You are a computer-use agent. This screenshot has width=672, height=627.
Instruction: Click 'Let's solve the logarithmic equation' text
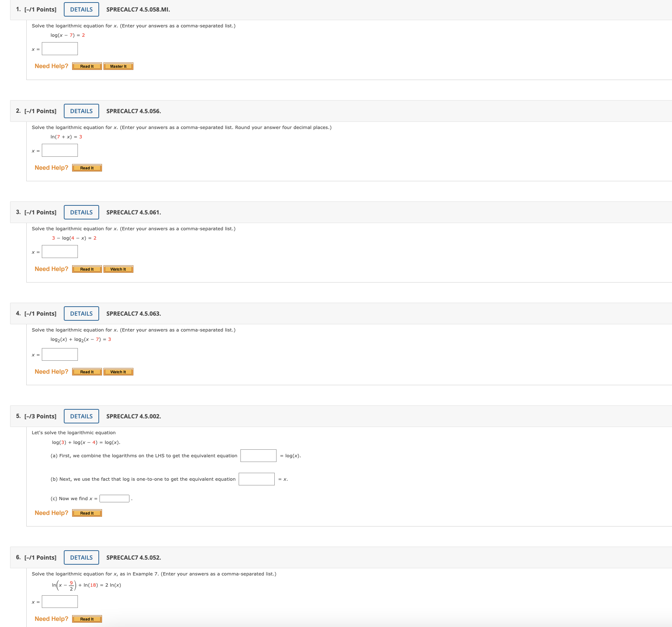74,433
